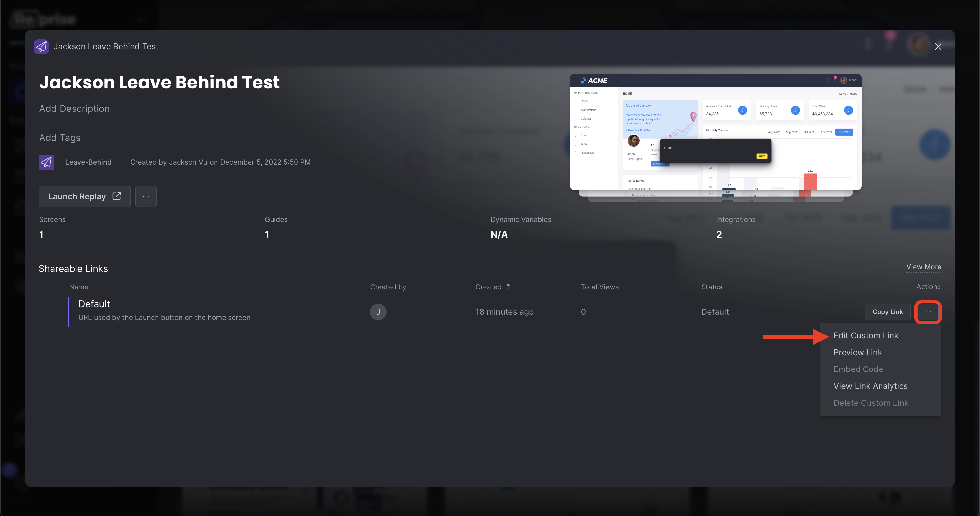Click Add Description field
The image size is (980, 516).
[74, 109]
